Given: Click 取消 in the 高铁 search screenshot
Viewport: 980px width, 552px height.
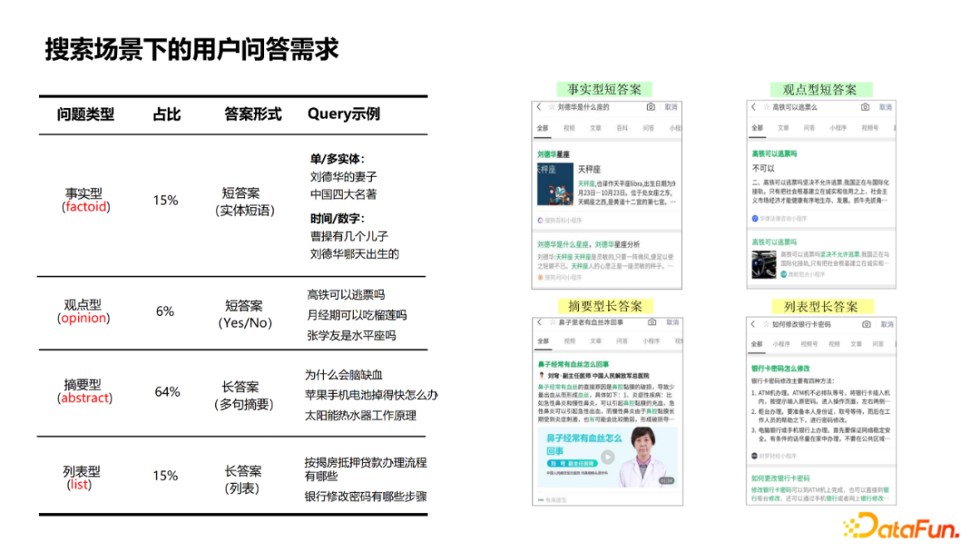Looking at the screenshot, I should (x=886, y=107).
